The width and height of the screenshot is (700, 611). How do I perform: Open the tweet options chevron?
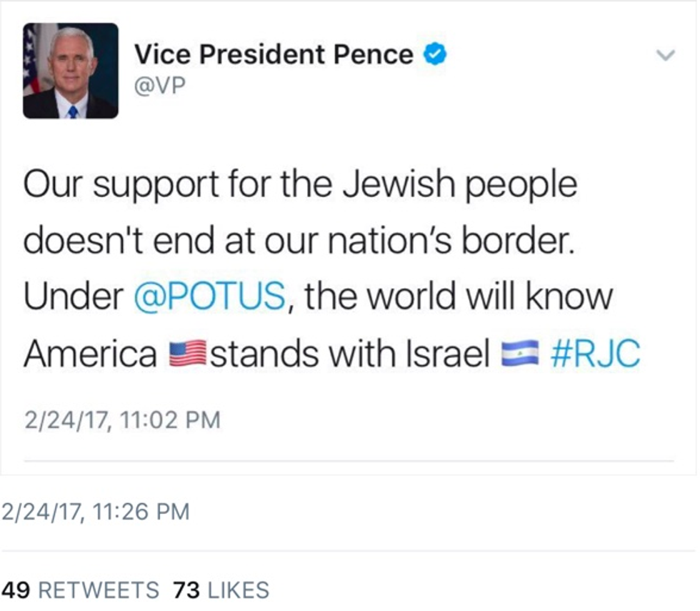click(665, 55)
